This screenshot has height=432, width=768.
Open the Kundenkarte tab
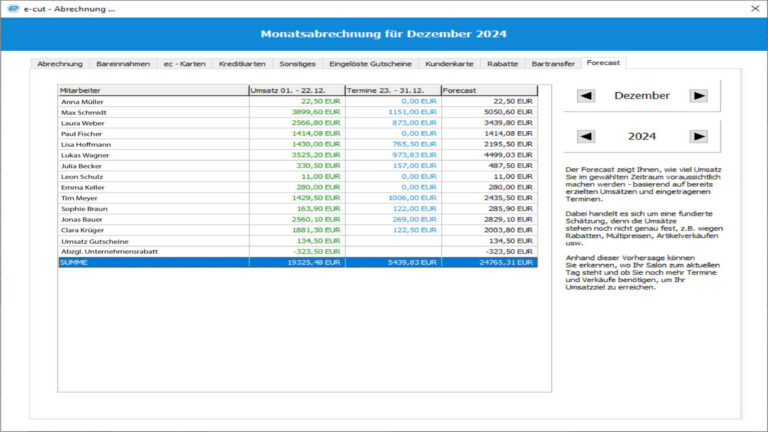[449, 64]
